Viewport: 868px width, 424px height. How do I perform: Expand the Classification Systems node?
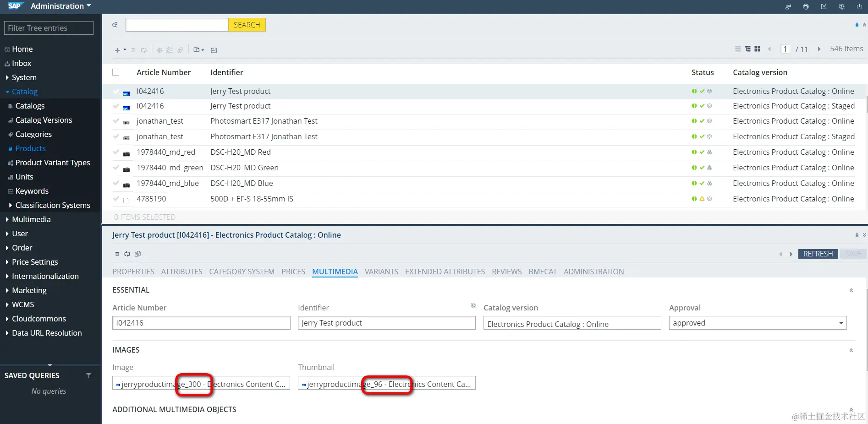[11, 205]
